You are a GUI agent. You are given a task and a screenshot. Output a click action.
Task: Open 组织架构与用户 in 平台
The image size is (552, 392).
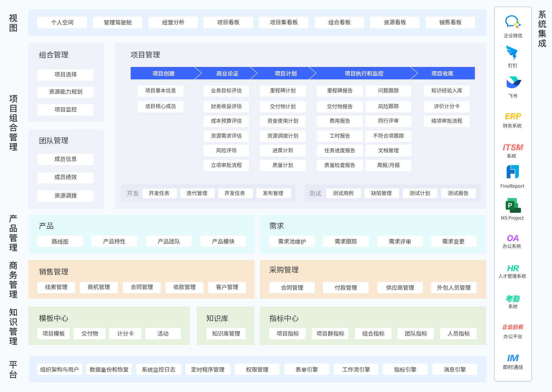click(x=59, y=370)
